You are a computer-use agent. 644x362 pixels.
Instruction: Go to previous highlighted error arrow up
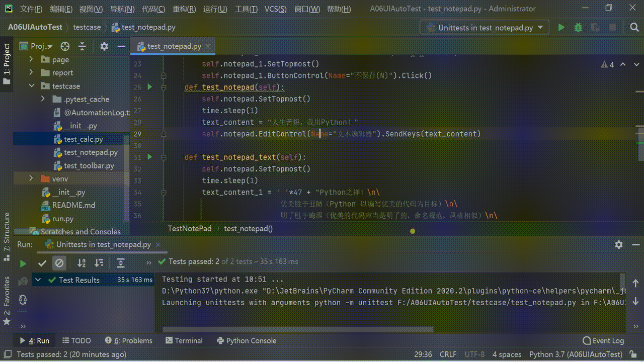click(x=623, y=64)
